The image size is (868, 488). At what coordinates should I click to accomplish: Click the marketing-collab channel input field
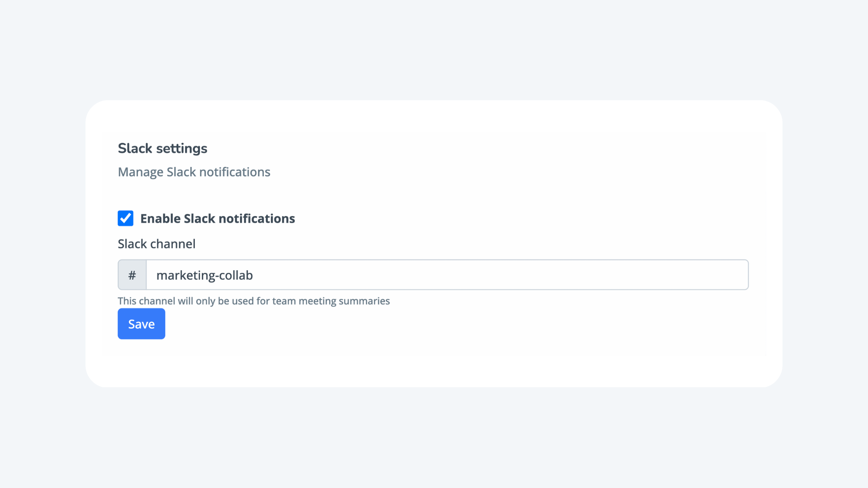447,275
